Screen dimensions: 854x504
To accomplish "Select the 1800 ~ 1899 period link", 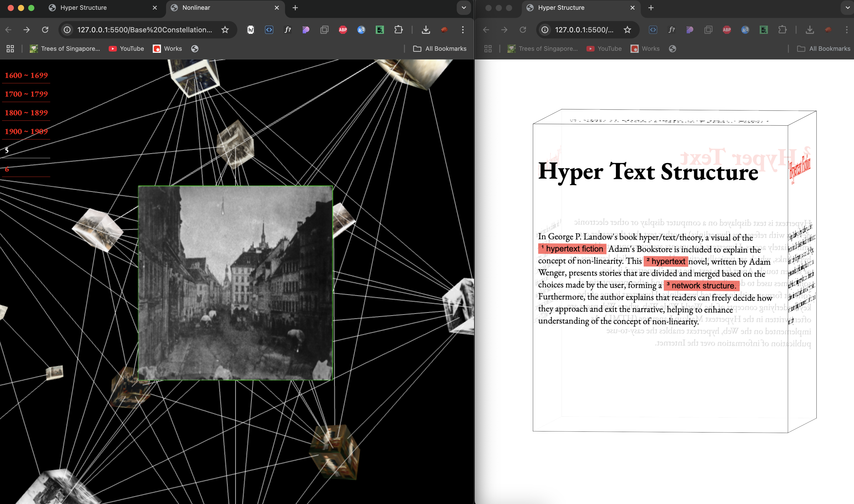I will tap(26, 113).
